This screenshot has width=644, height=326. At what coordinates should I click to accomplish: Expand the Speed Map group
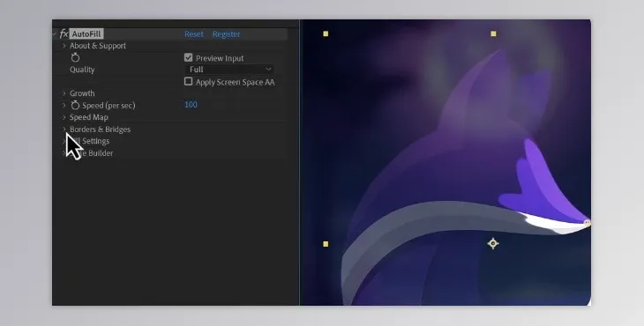(x=64, y=117)
